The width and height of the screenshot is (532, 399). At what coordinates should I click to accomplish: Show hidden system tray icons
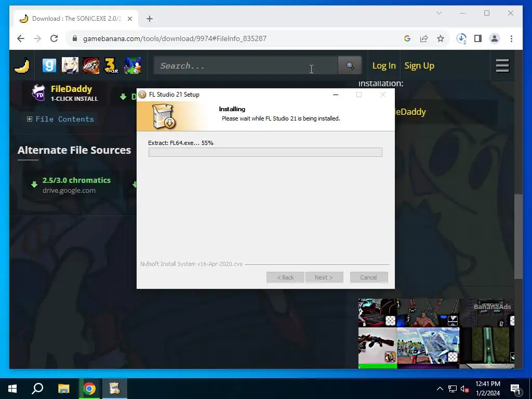pos(440,389)
